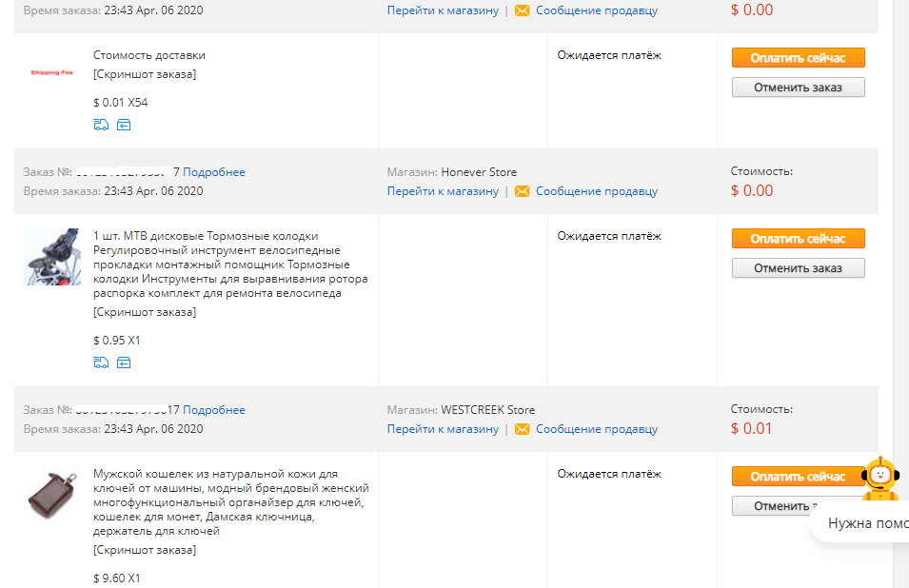The width and height of the screenshot is (909, 588).
Task: Pay now for the WESTCREEK Store order
Action: [799, 477]
